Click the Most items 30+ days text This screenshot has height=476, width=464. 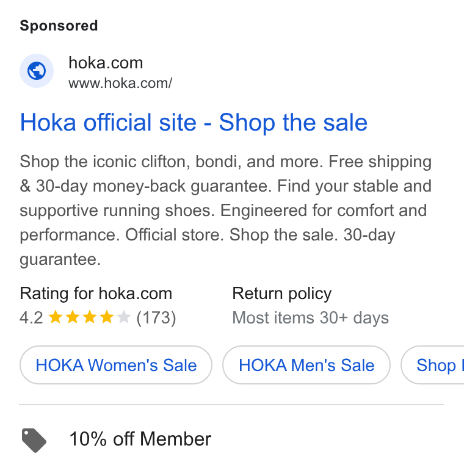pyautogui.click(x=310, y=318)
